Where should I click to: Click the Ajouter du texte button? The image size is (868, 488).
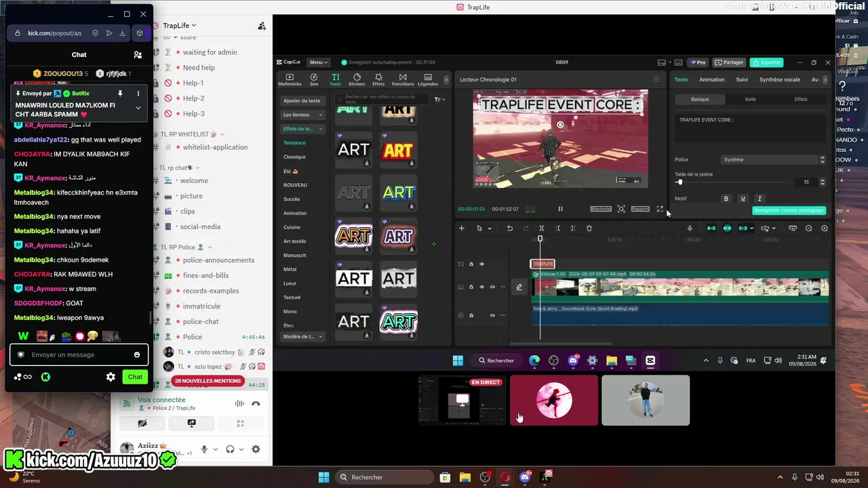(302, 100)
